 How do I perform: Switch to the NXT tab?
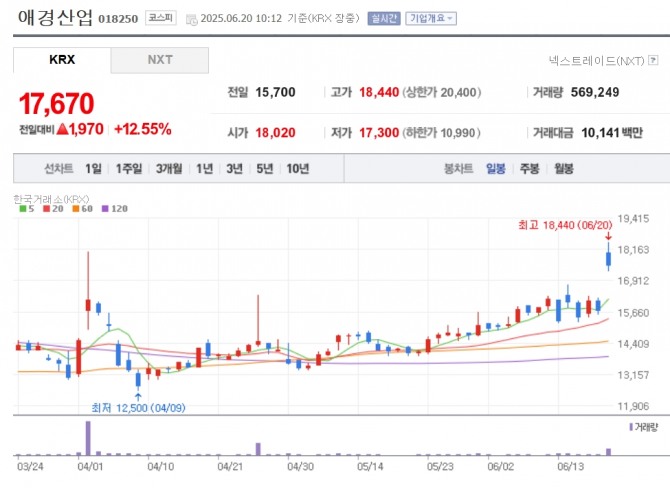point(160,60)
